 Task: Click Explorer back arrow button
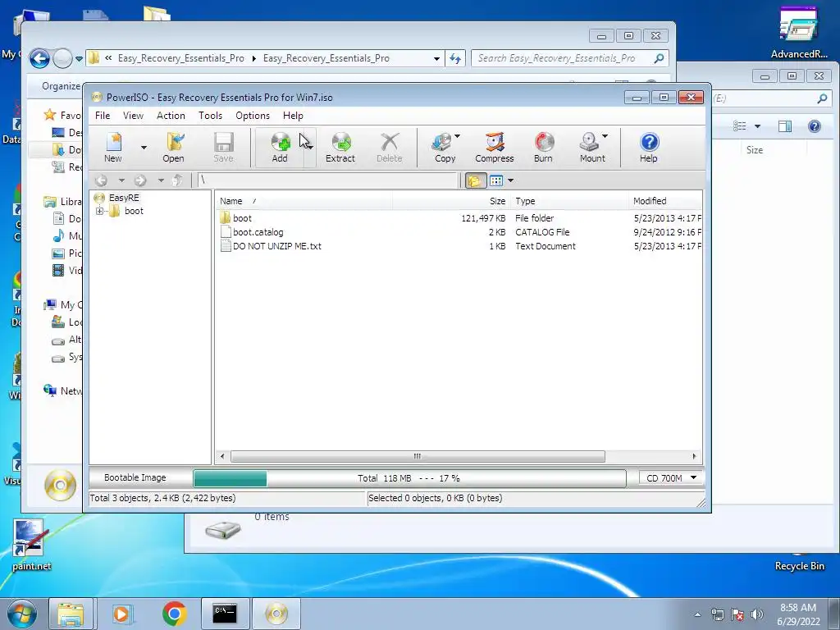pos(39,58)
